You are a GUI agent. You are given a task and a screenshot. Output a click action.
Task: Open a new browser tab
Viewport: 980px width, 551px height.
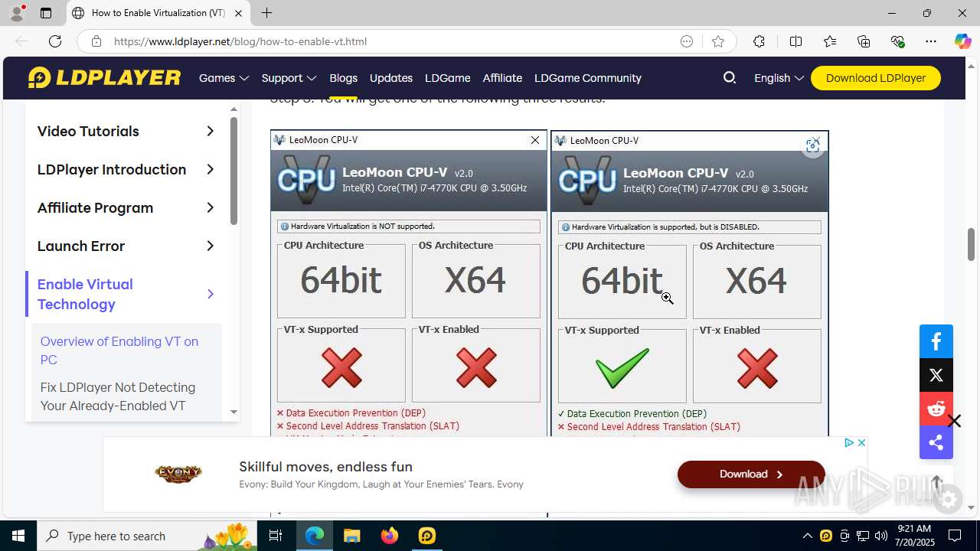pos(266,13)
